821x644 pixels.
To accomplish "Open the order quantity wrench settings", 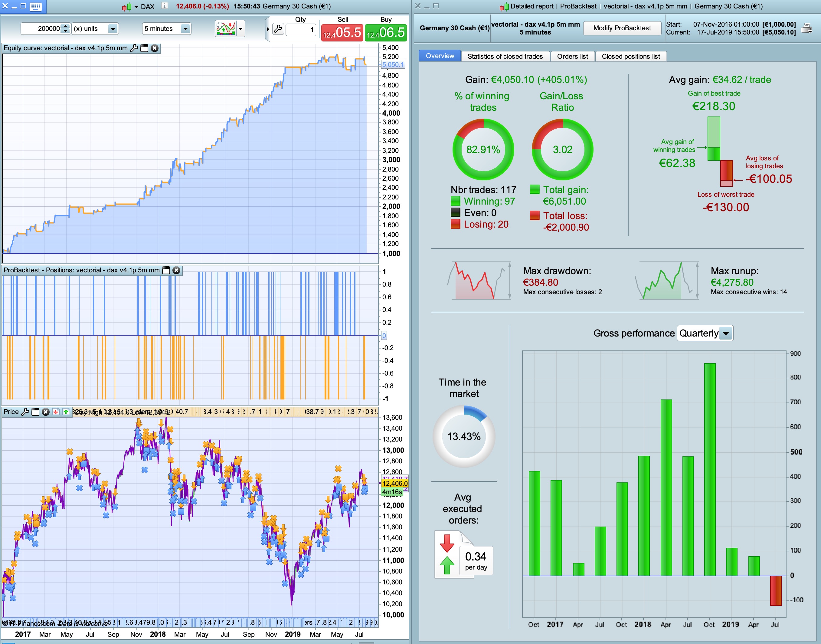I will 278,29.
